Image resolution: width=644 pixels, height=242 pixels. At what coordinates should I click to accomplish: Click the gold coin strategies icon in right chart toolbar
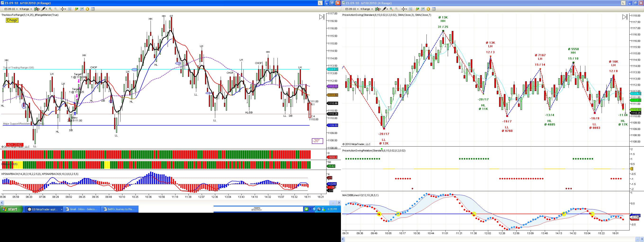coord(428,9)
